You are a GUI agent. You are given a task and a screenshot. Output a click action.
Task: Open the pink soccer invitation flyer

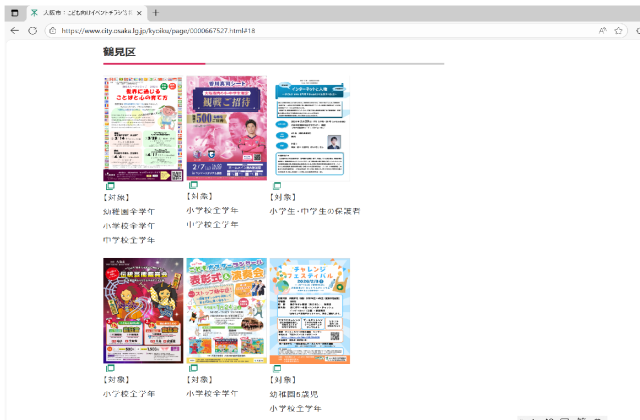226,128
